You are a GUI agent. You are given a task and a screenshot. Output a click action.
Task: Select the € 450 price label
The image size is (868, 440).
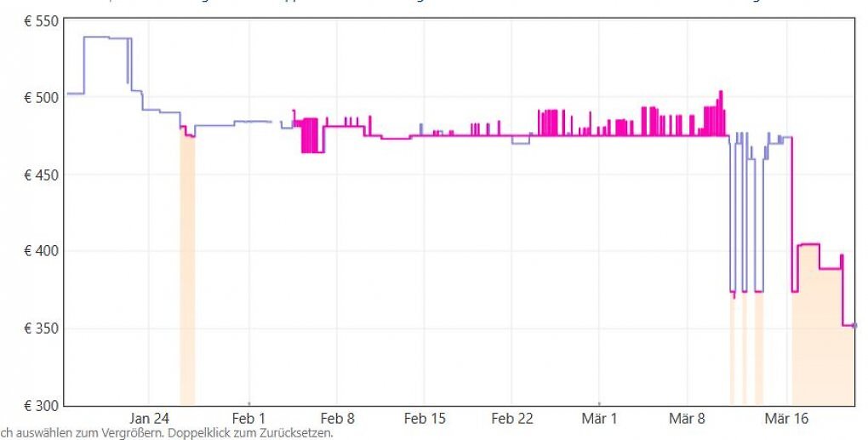40,175
